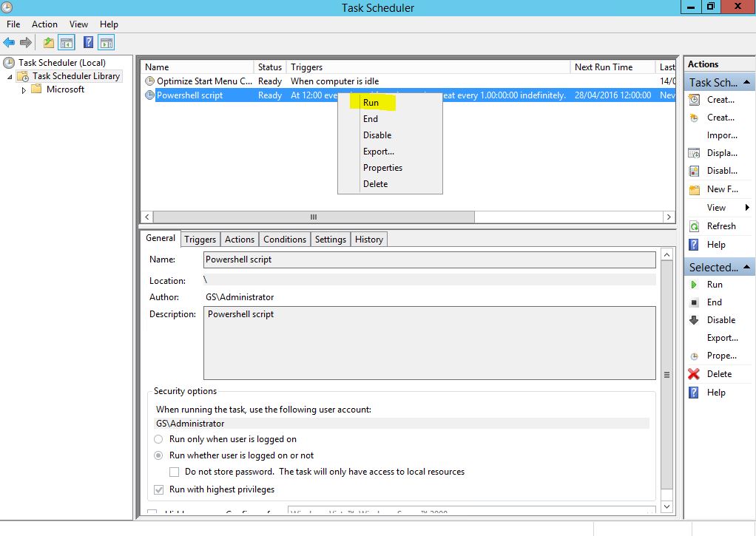Click Disable All Tasks History icon
The image size is (756, 536).
pyautogui.click(x=695, y=171)
